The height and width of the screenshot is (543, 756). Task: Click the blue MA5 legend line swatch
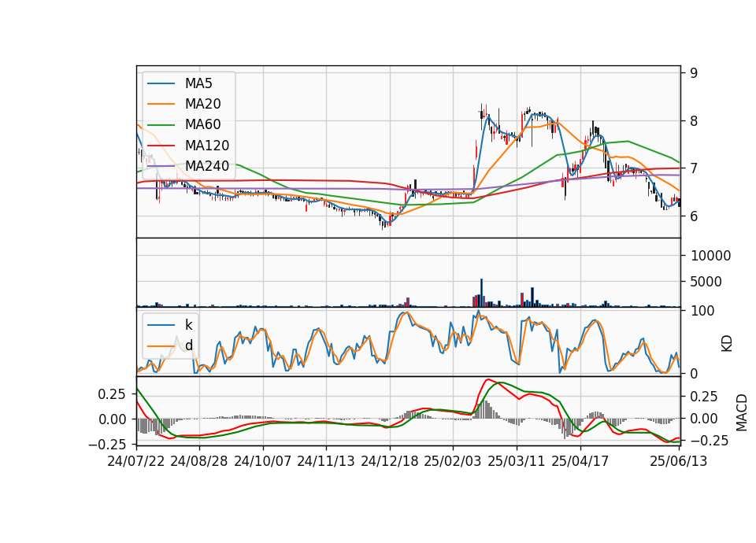[161, 83]
